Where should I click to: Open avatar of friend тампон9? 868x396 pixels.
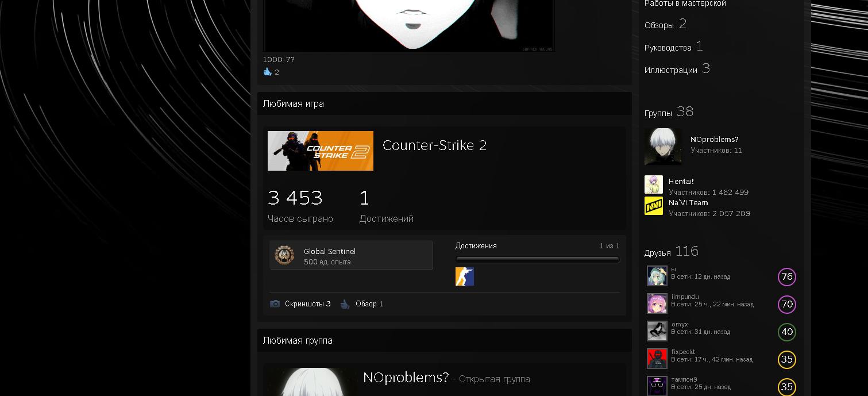coord(657,386)
